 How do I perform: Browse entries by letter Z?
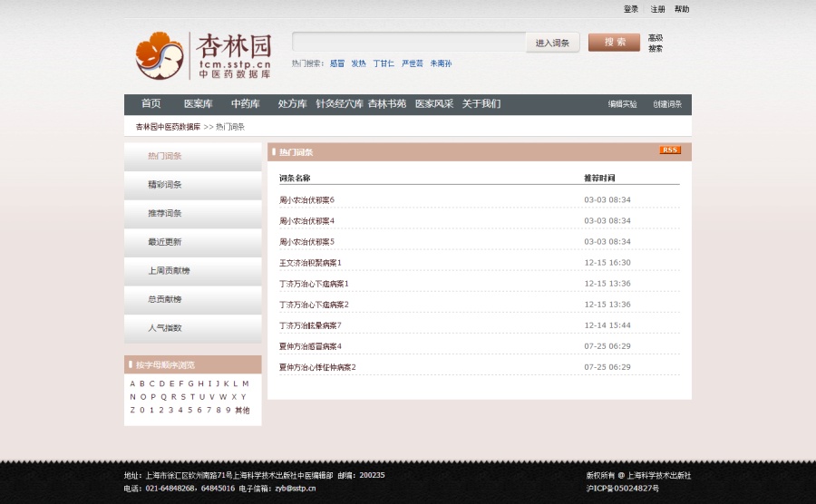click(132, 410)
